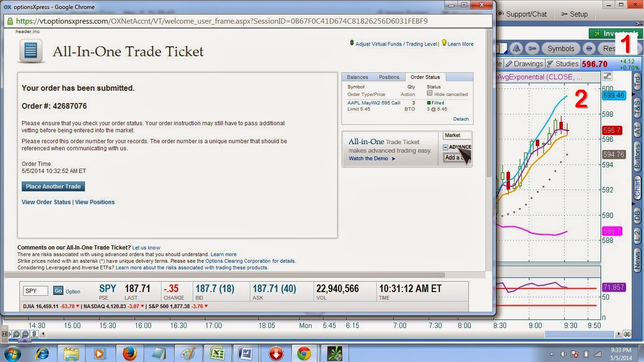The height and width of the screenshot is (362, 644).
Task: Click the alerts bell icon in chart toolbar
Action: [x=517, y=48]
